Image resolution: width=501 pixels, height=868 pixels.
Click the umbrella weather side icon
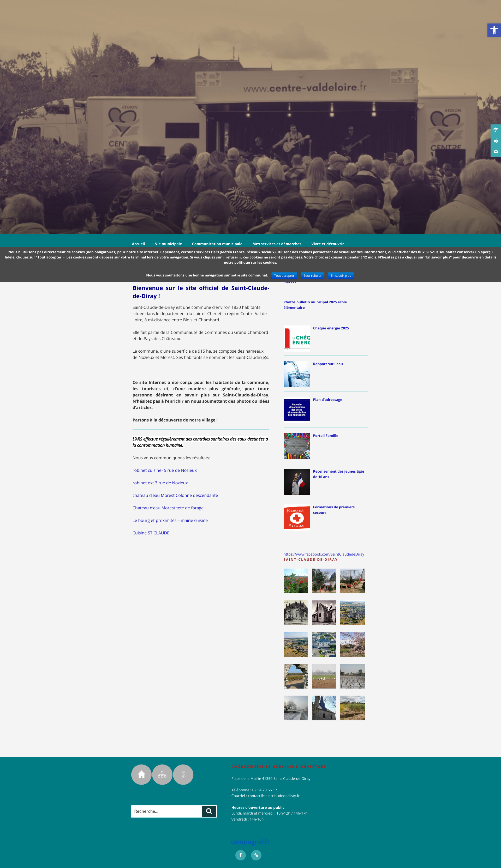tap(496, 130)
